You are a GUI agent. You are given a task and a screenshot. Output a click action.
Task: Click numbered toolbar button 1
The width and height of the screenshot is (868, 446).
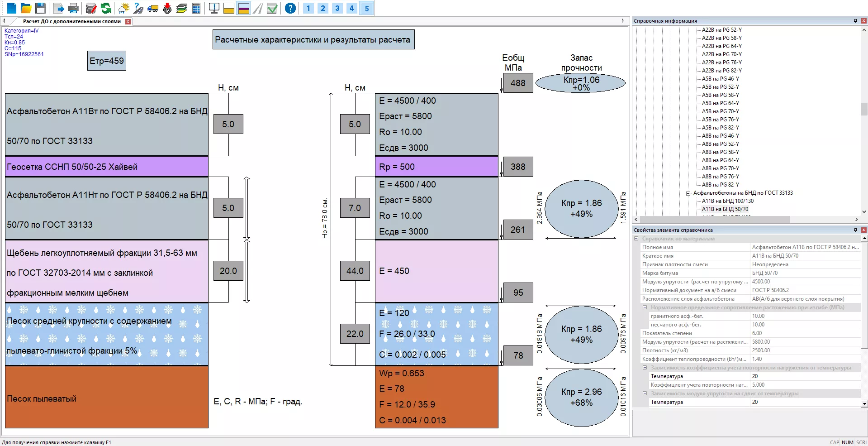pyautogui.click(x=308, y=8)
